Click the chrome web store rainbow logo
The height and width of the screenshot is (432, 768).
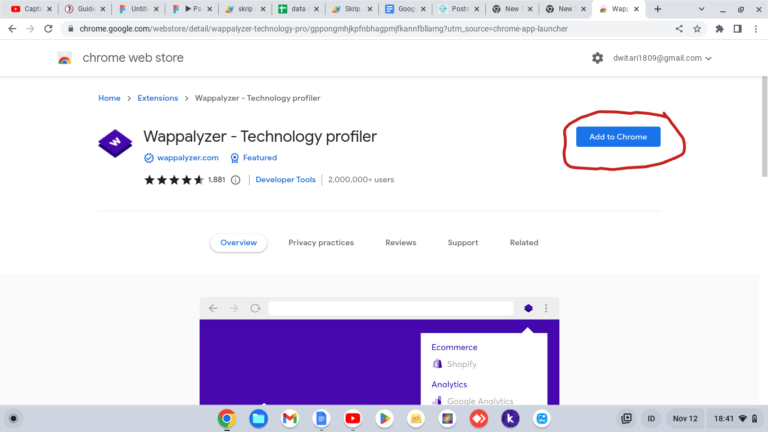[x=65, y=58]
